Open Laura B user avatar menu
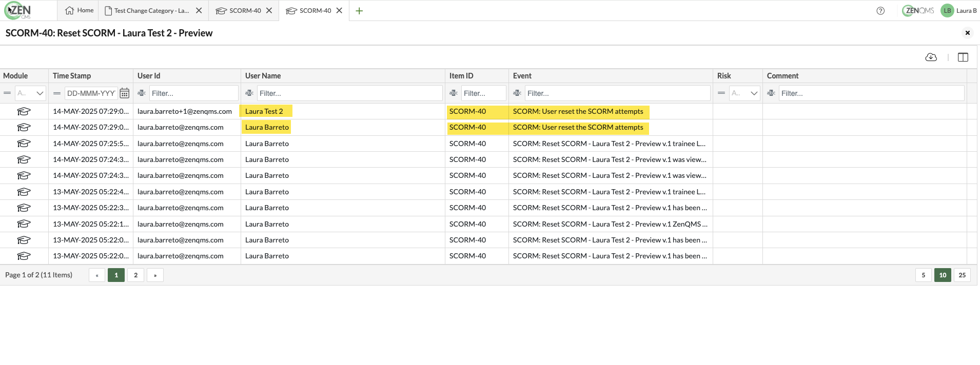The image size is (980, 365). tap(958, 11)
